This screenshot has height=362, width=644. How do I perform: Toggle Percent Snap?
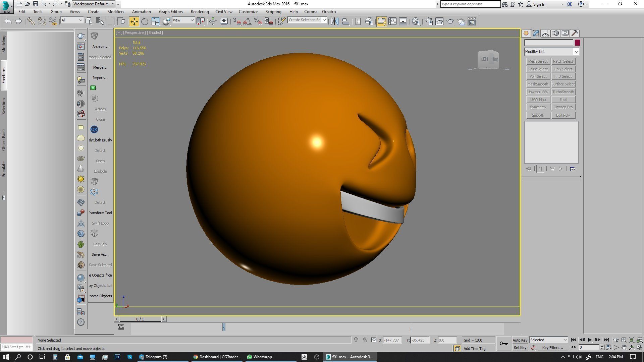tap(258, 21)
